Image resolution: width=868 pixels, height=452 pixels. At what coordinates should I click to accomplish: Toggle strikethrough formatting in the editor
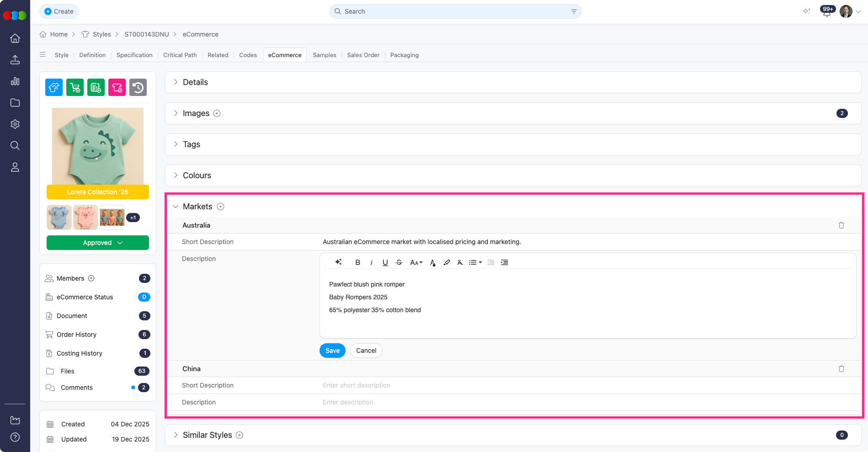pyautogui.click(x=399, y=262)
